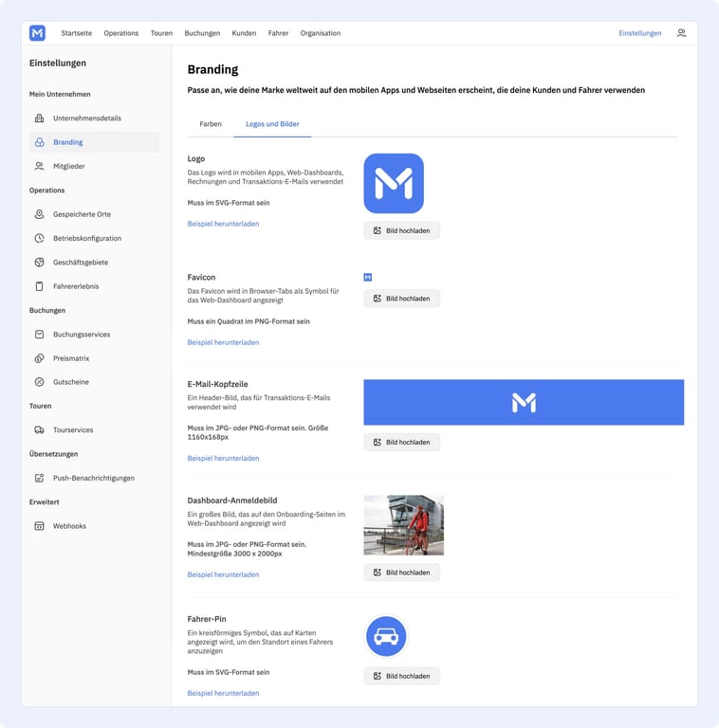
Task: Open Betriebskonfiguration label in sidebar
Action: [x=87, y=238]
